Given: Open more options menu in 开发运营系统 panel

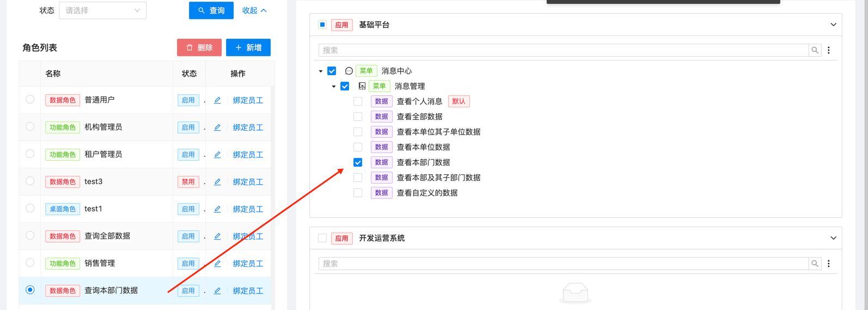Looking at the screenshot, I should click(x=829, y=264).
